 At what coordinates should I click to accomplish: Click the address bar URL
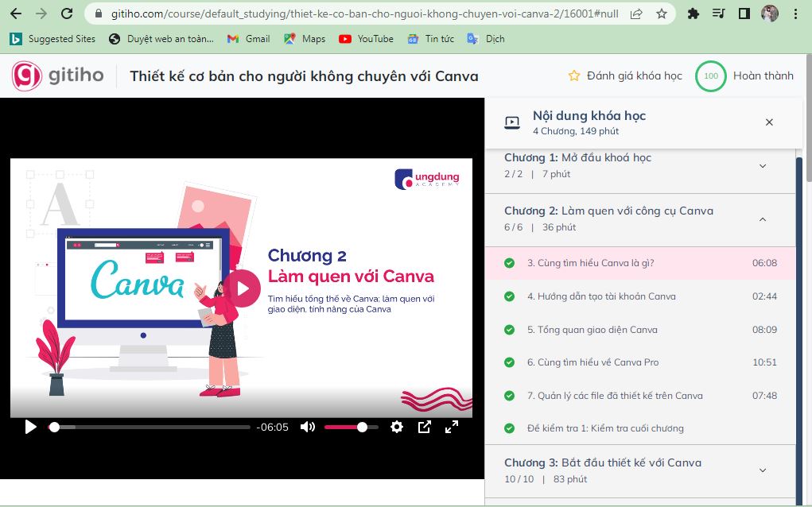point(364,14)
